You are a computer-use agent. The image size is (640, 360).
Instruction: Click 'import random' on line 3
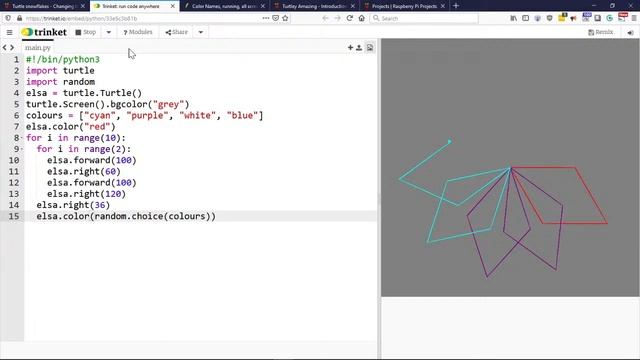pos(60,82)
